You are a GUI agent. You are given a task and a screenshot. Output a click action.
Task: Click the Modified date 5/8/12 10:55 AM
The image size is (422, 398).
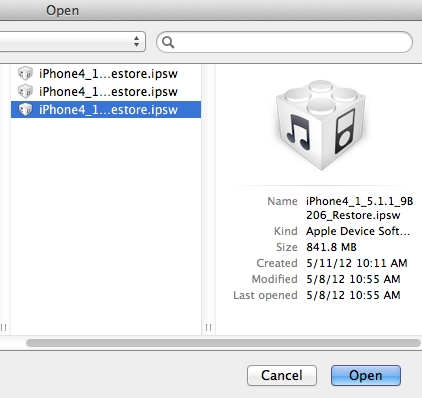click(353, 279)
